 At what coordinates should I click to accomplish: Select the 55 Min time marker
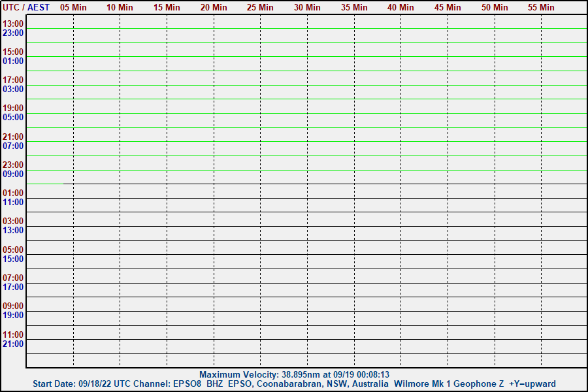coord(541,7)
